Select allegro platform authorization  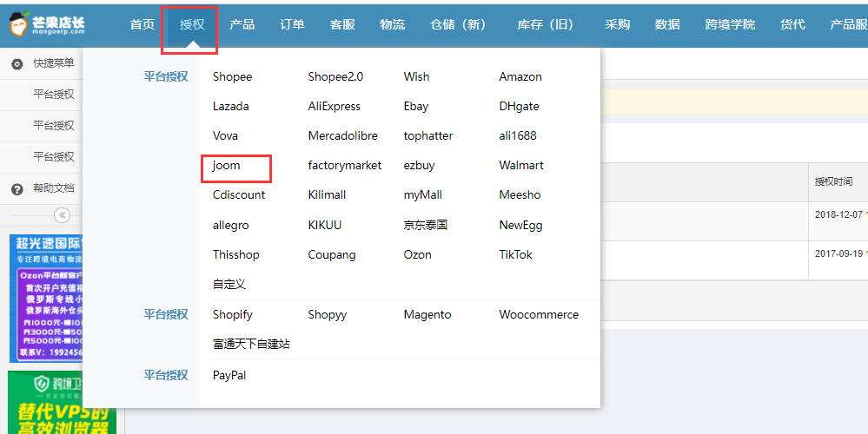click(231, 225)
